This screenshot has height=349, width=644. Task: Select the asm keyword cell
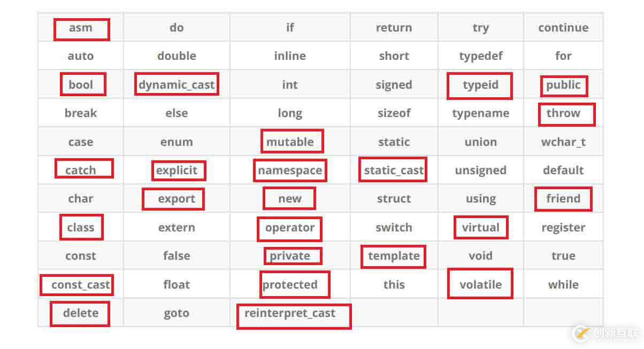81,28
